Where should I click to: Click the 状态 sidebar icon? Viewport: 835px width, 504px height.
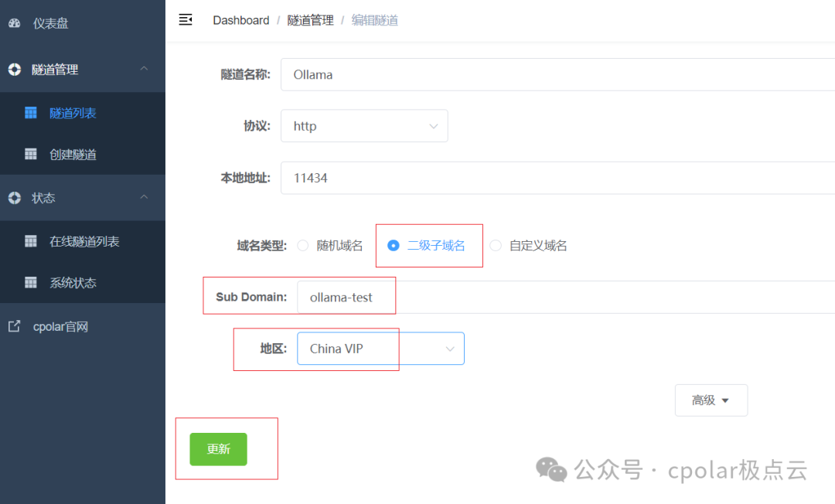click(15, 198)
